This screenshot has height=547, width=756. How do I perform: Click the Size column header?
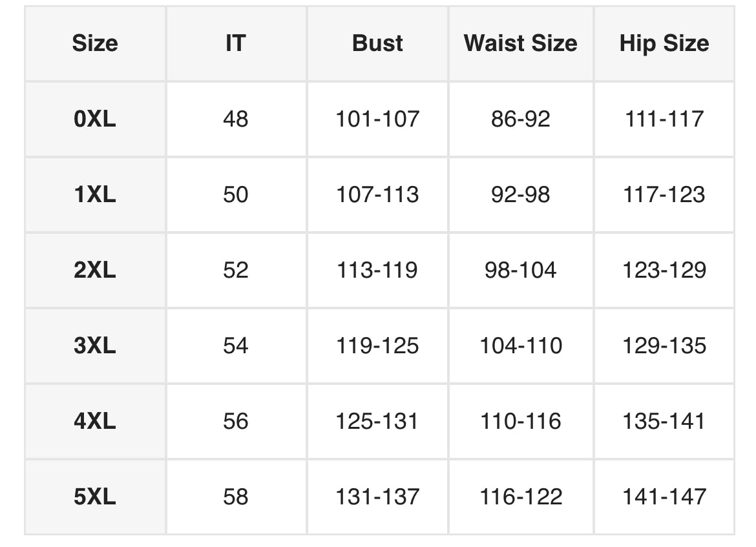tap(95, 43)
